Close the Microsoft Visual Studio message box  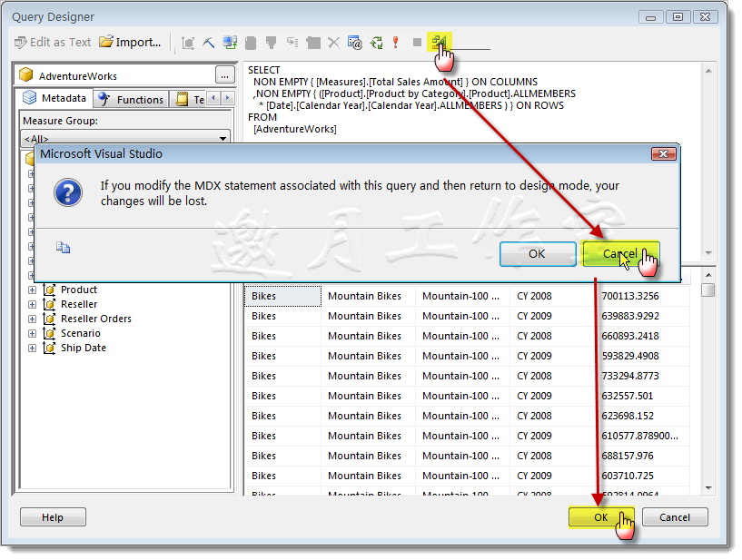pos(664,154)
